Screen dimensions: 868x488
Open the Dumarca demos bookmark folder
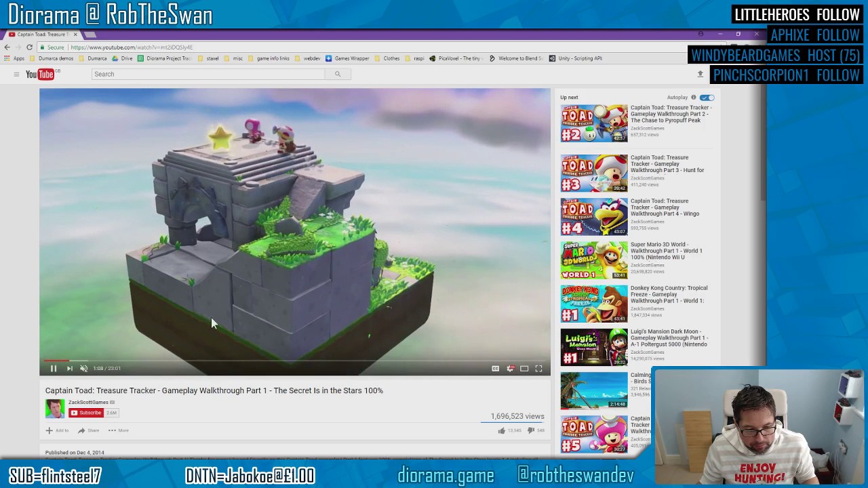tap(52, 58)
